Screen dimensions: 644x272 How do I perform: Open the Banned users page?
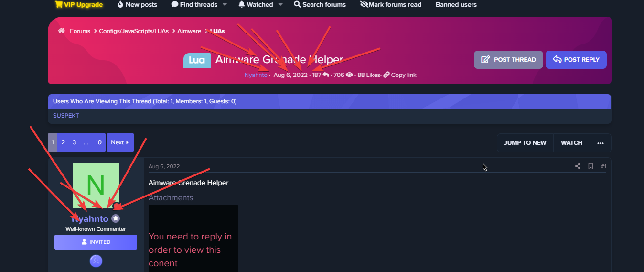(x=456, y=4)
